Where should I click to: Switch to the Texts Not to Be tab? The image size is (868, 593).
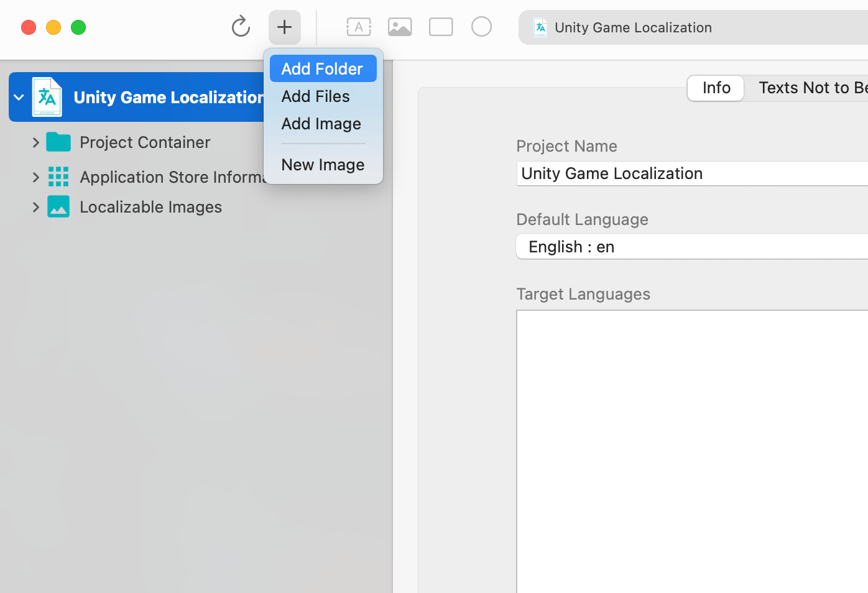tap(813, 88)
